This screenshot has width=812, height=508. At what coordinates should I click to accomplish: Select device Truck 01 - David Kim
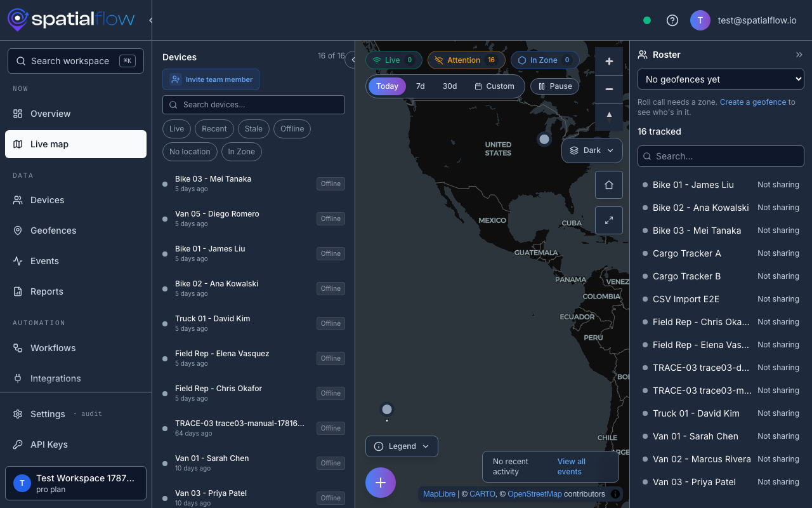tap(254, 323)
